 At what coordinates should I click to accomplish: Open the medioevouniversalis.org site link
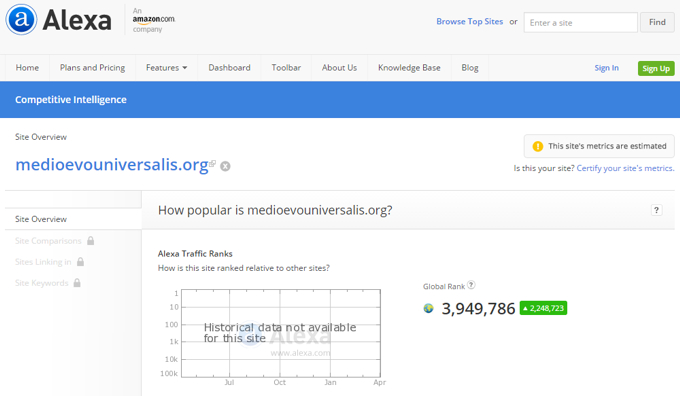point(112,165)
